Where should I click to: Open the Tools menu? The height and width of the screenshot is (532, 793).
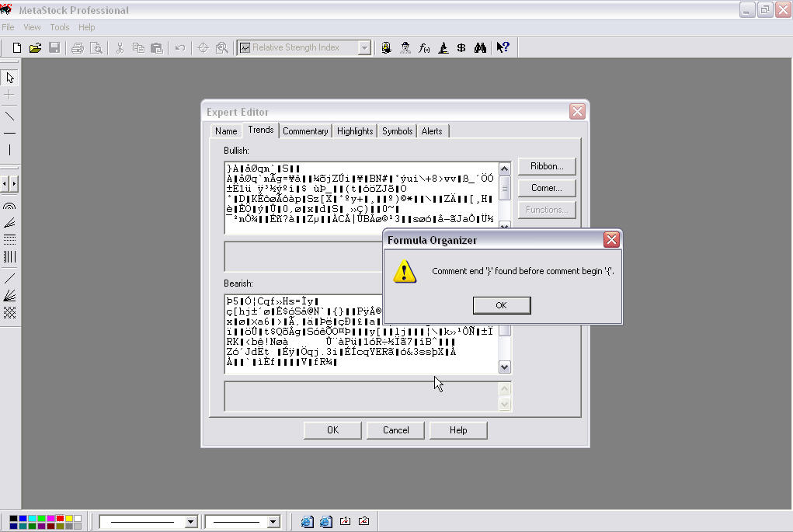(60, 27)
